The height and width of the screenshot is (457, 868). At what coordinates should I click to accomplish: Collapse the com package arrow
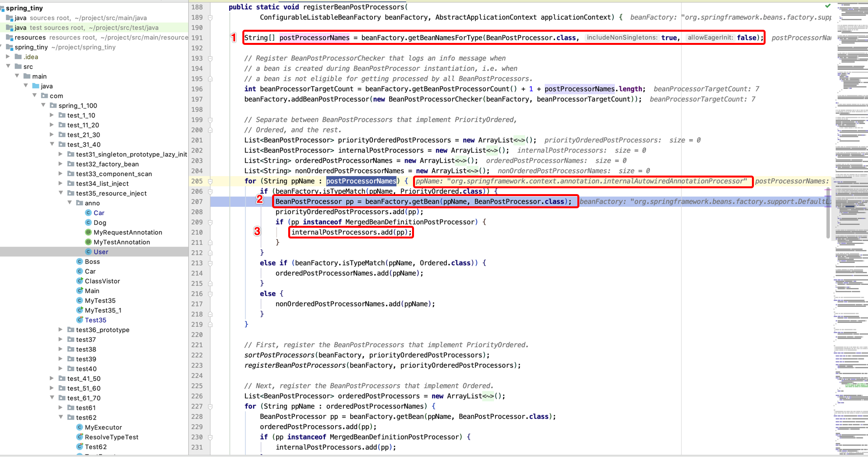[x=34, y=95]
